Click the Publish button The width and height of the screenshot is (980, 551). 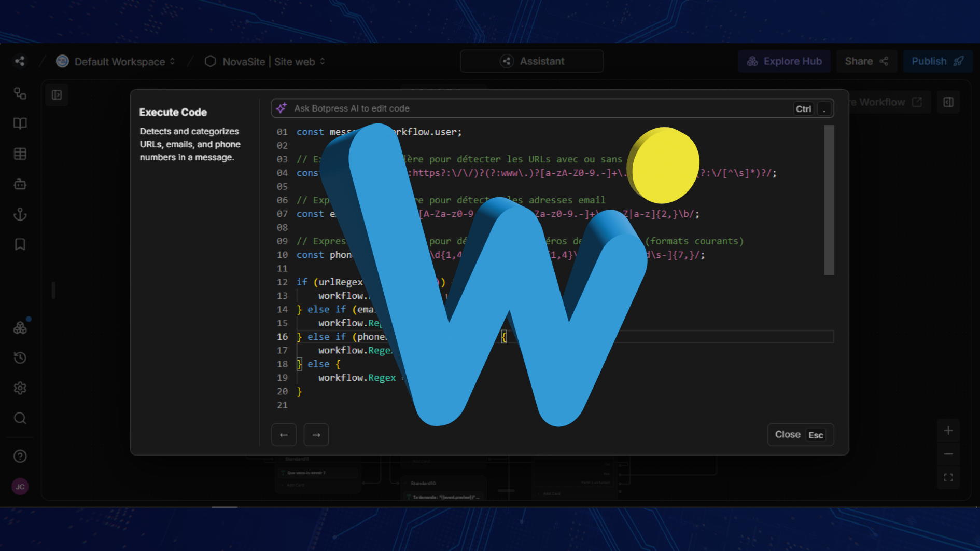pyautogui.click(x=937, y=61)
